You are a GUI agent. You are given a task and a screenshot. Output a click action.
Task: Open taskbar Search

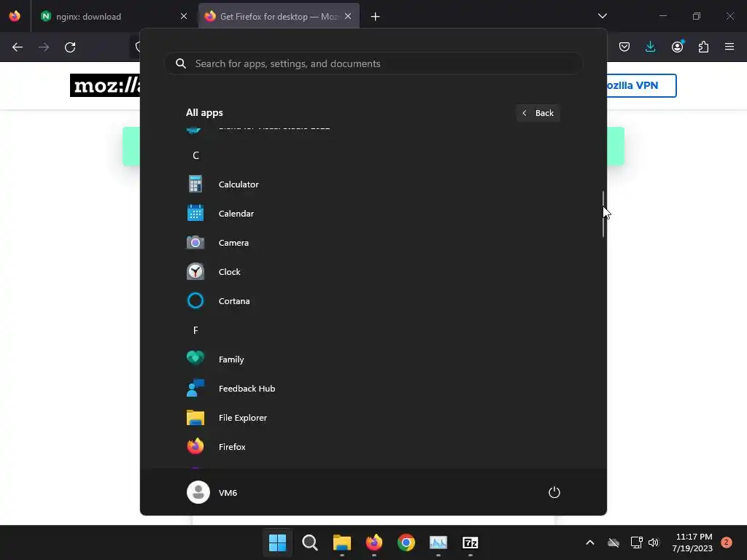[309, 542]
